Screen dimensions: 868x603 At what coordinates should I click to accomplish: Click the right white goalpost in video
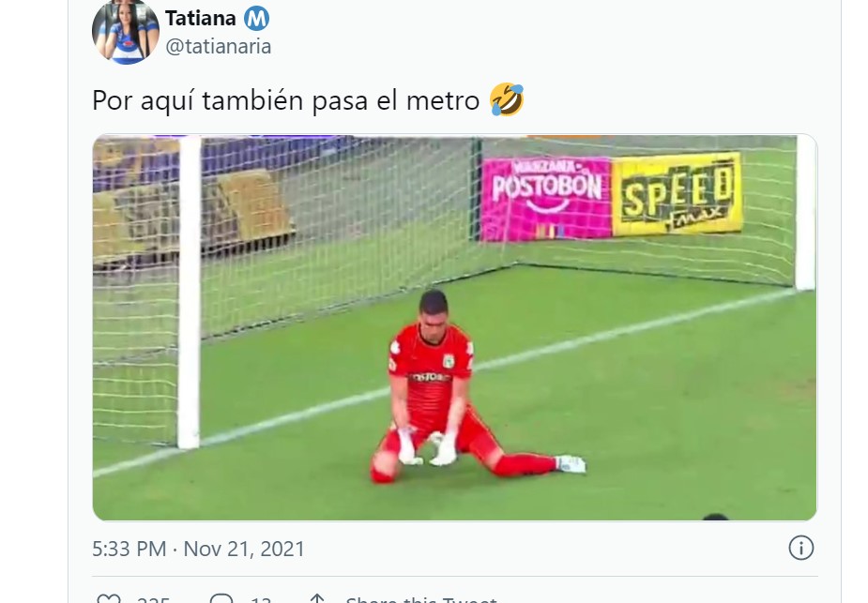click(805, 213)
